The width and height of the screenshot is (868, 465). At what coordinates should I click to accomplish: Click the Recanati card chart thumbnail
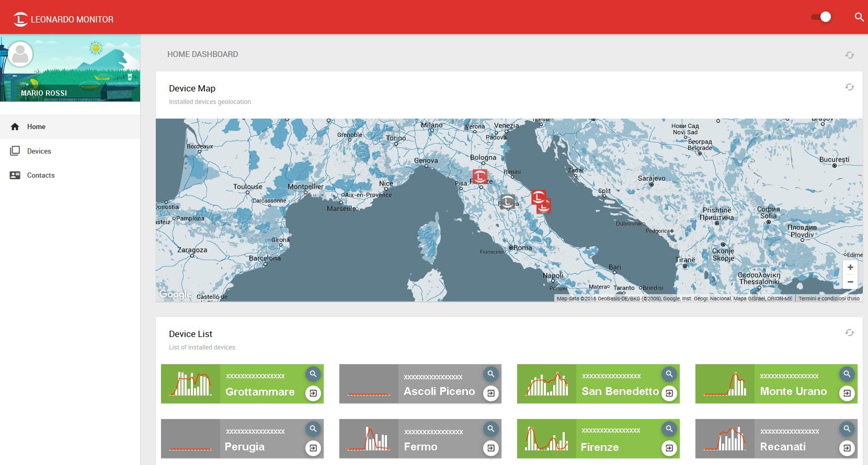click(x=725, y=438)
